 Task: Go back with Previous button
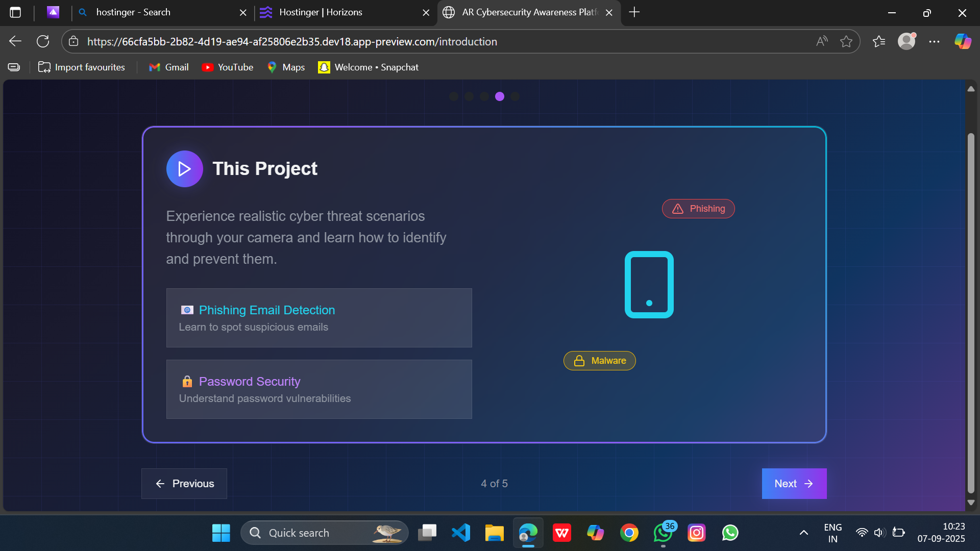pos(184,484)
